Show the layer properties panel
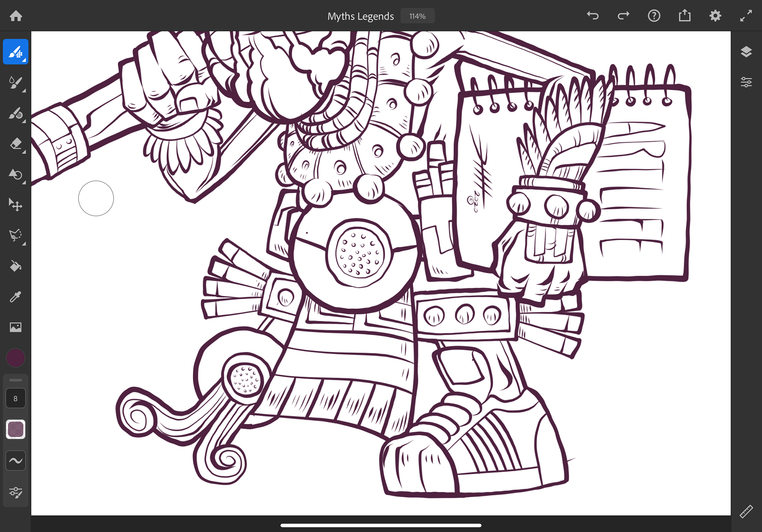 (x=746, y=83)
